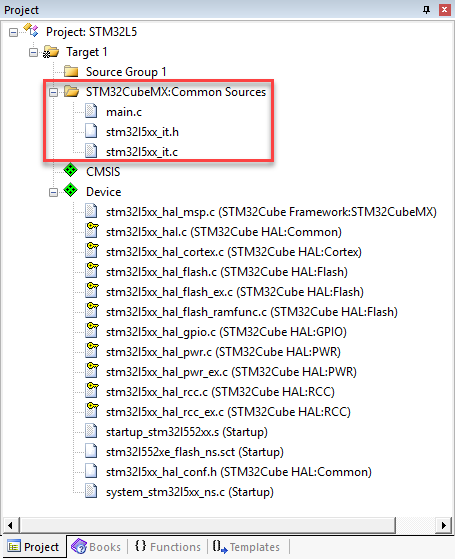Click locked file icon of stm32l5xx_hal_flash.c
The image size is (455, 559).
pos(92,271)
